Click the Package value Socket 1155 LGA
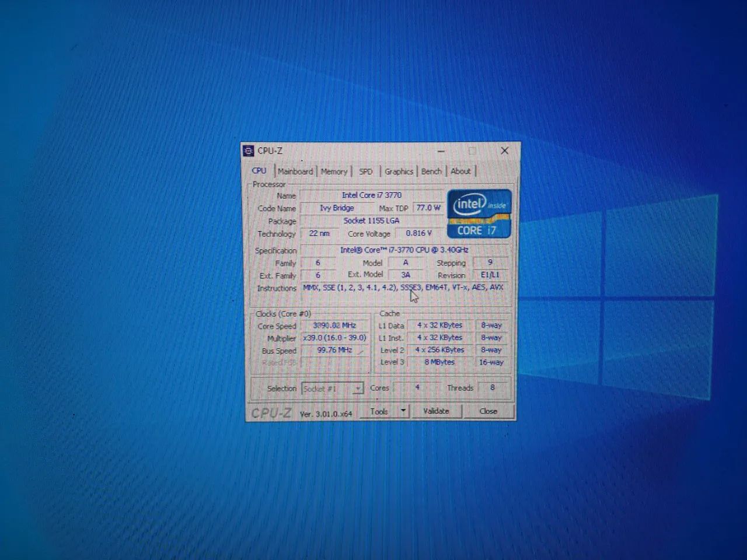This screenshot has width=747, height=560. (x=372, y=221)
